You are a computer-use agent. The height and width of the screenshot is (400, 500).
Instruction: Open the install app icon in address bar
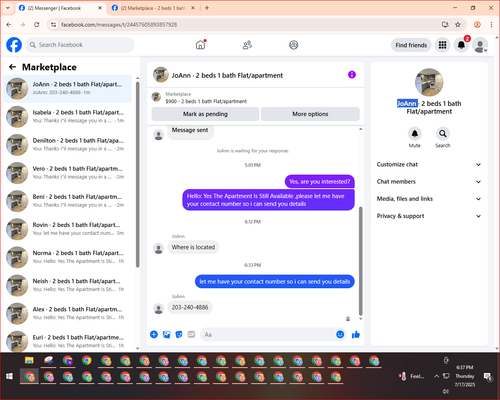pos(445,24)
